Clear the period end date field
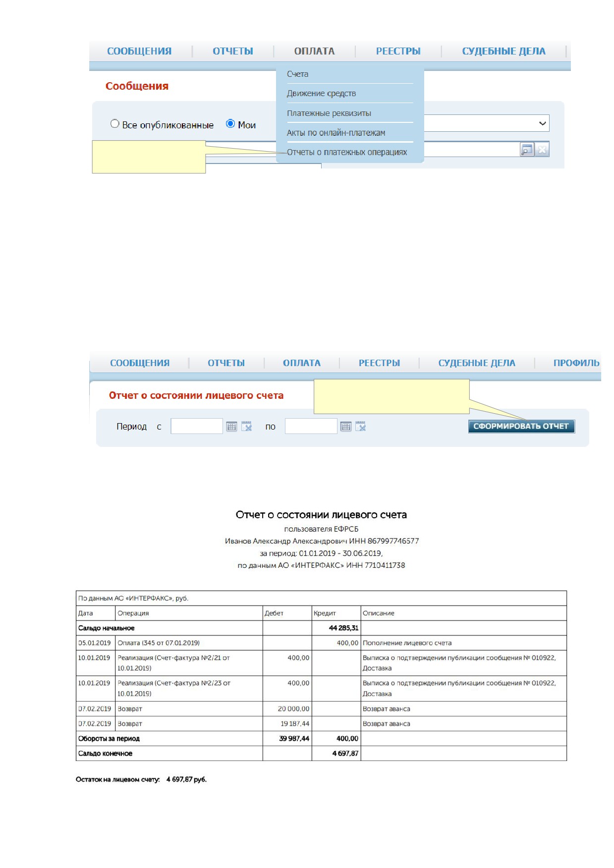This screenshot has height=868, width=614. 361,427
